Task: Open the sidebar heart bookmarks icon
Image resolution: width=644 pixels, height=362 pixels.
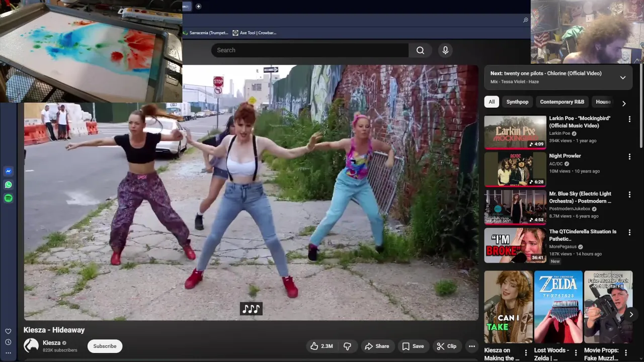Action: tap(8, 331)
